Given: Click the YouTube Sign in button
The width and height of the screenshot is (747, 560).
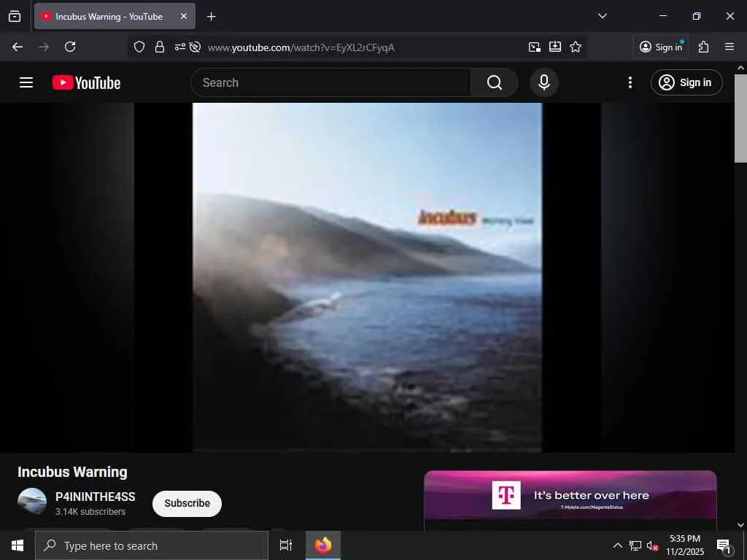Looking at the screenshot, I should (686, 82).
